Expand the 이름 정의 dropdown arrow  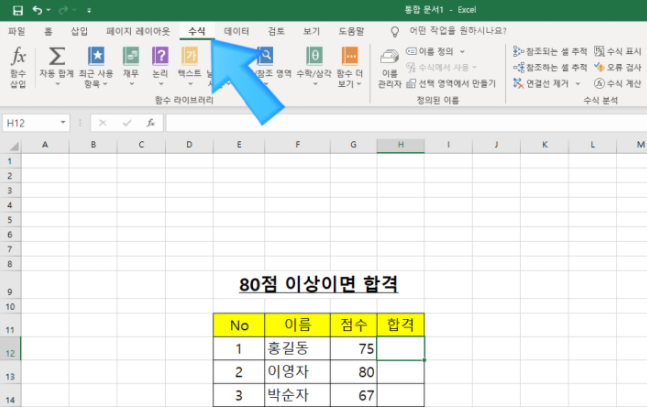click(462, 52)
